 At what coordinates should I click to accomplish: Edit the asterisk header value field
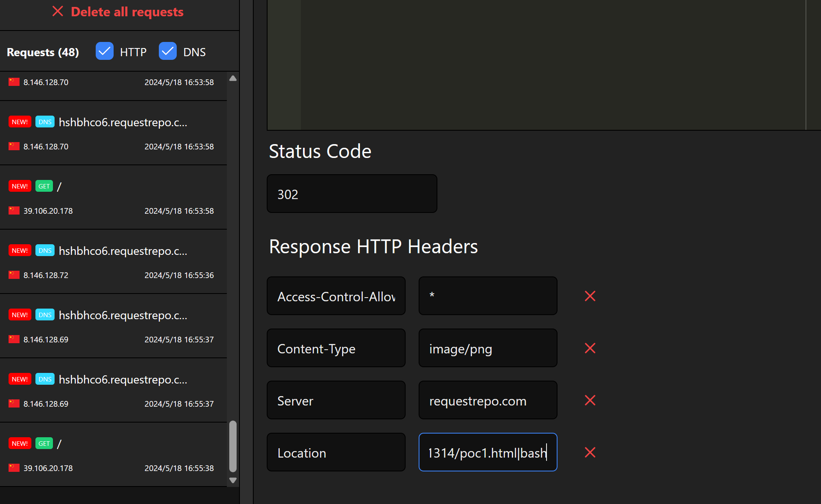click(x=488, y=296)
